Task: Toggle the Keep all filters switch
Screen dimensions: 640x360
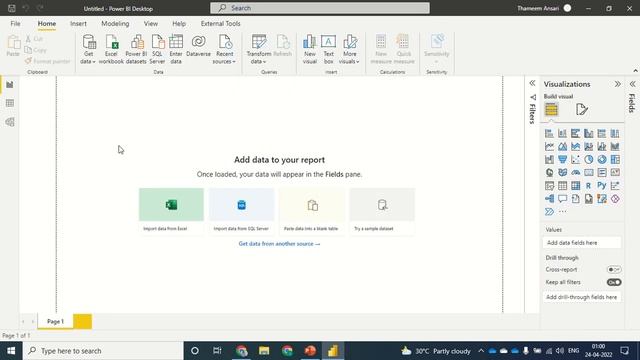Action: [x=614, y=282]
